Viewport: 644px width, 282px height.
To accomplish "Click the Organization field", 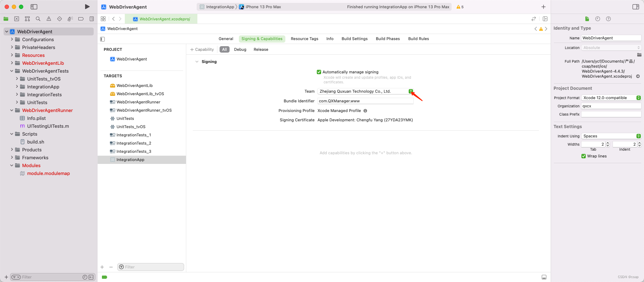I will coord(611,106).
